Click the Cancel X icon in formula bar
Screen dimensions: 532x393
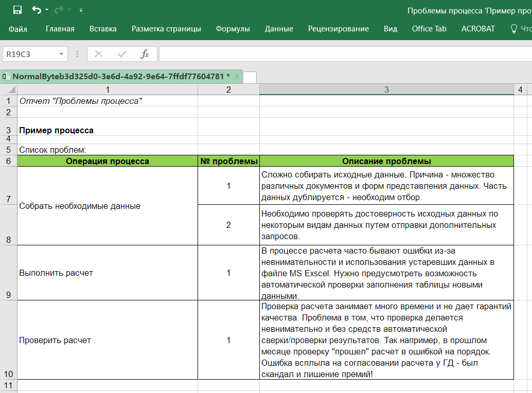(x=98, y=54)
